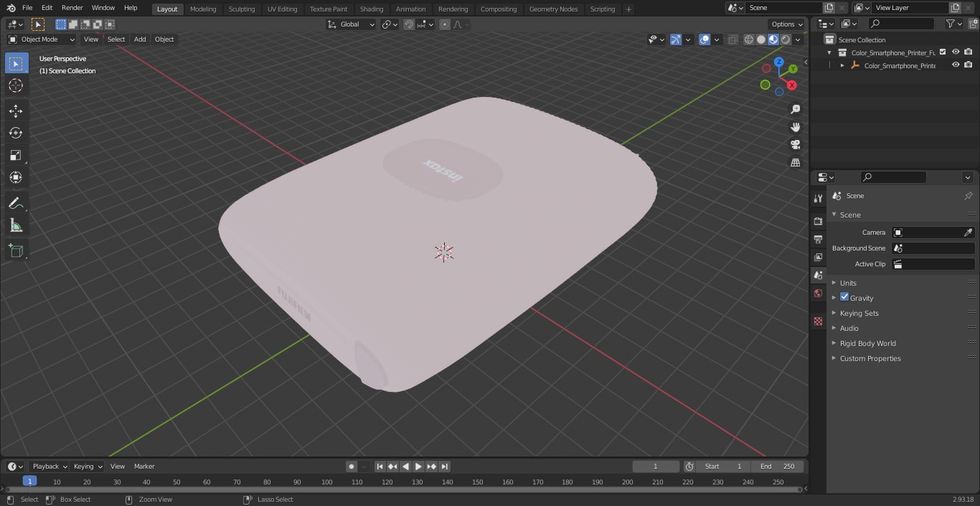Open the Texture properties tab
This screenshot has height=506, width=980.
tap(818, 322)
